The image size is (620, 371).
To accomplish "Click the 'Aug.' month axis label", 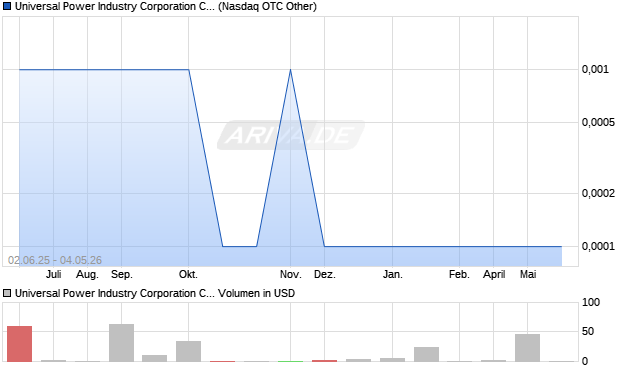I will (x=87, y=274).
